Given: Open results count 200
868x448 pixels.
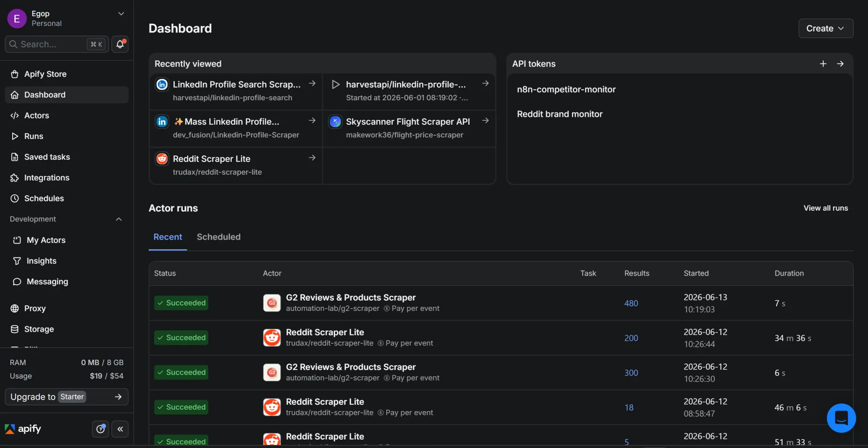Looking at the screenshot, I should [631, 338].
